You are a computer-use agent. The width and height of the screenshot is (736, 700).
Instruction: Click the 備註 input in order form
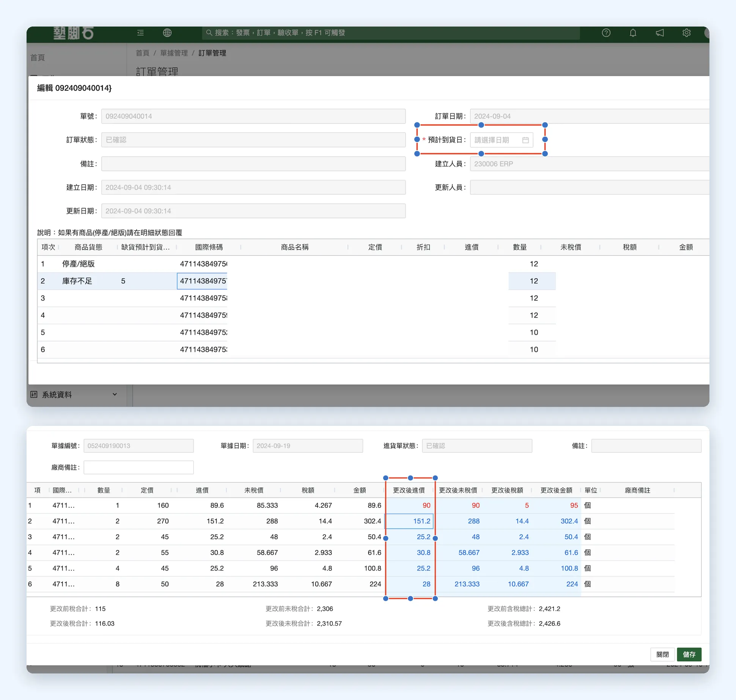coord(253,164)
